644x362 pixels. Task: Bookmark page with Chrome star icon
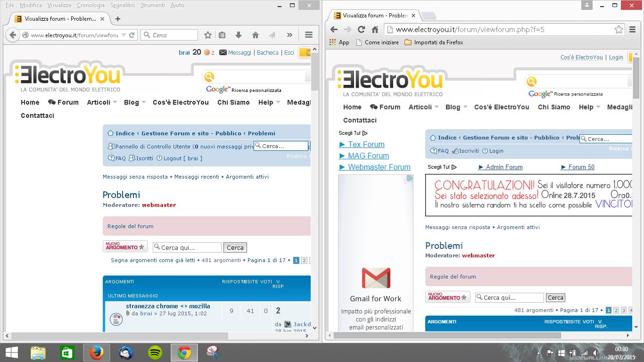point(619,29)
